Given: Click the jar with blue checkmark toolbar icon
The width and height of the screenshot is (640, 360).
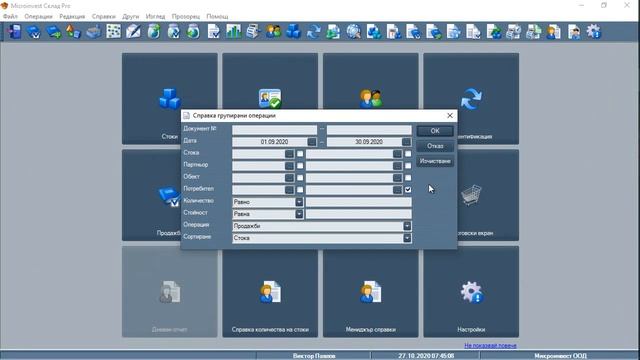Looking at the screenshot, I should coord(173,31).
